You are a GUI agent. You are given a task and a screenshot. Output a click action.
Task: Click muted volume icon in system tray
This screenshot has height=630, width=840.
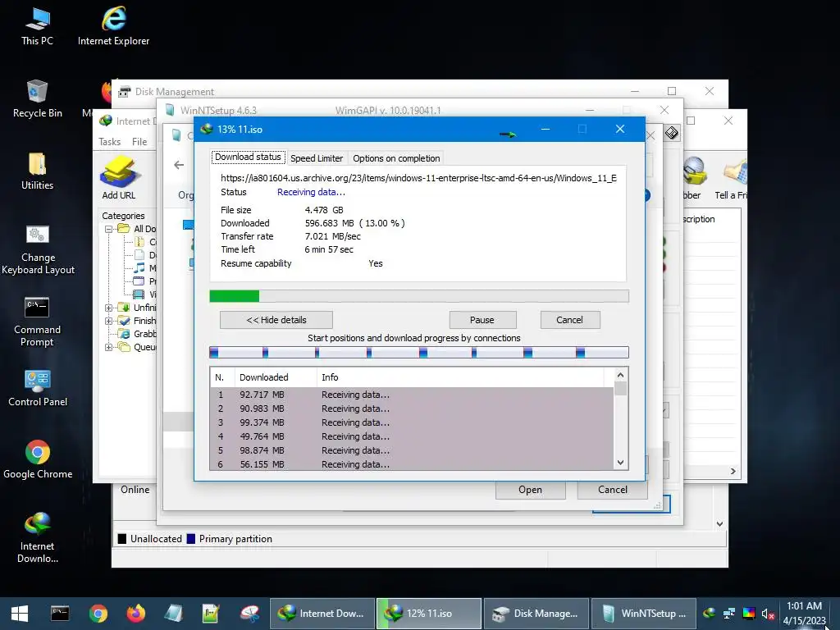coord(768,614)
